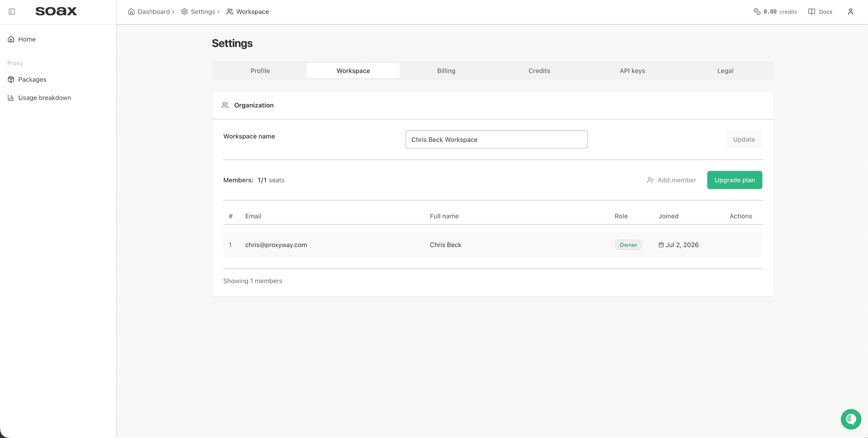Viewport: 868px width, 438px height.
Task: Click the SOAX logo
Action: click(x=56, y=11)
